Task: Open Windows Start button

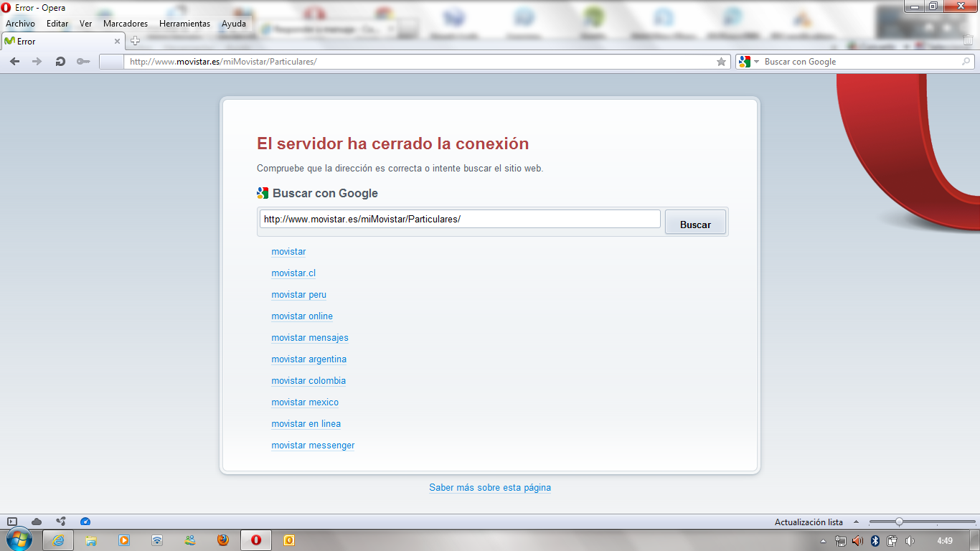Action: (19, 540)
